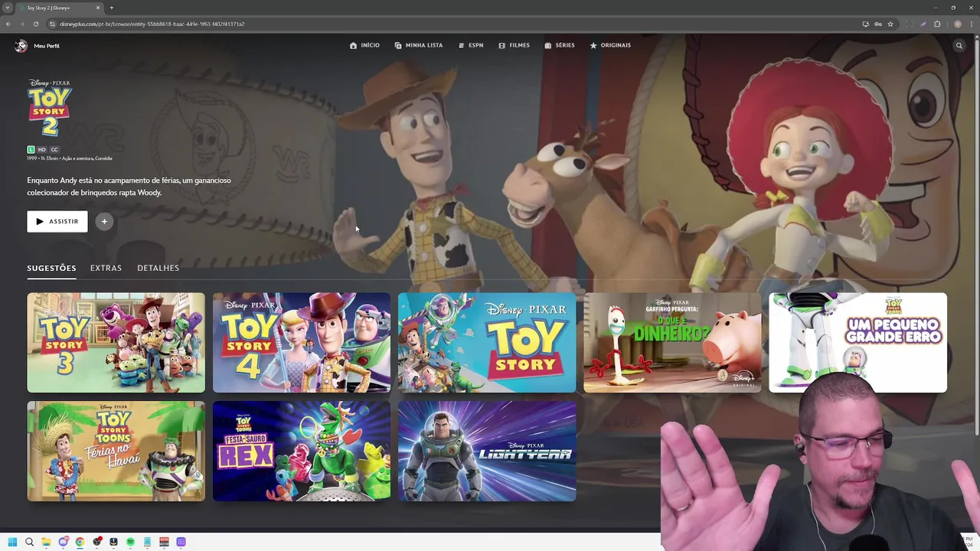Open OBS Studio from the taskbar
980x551 pixels.
pos(96,542)
